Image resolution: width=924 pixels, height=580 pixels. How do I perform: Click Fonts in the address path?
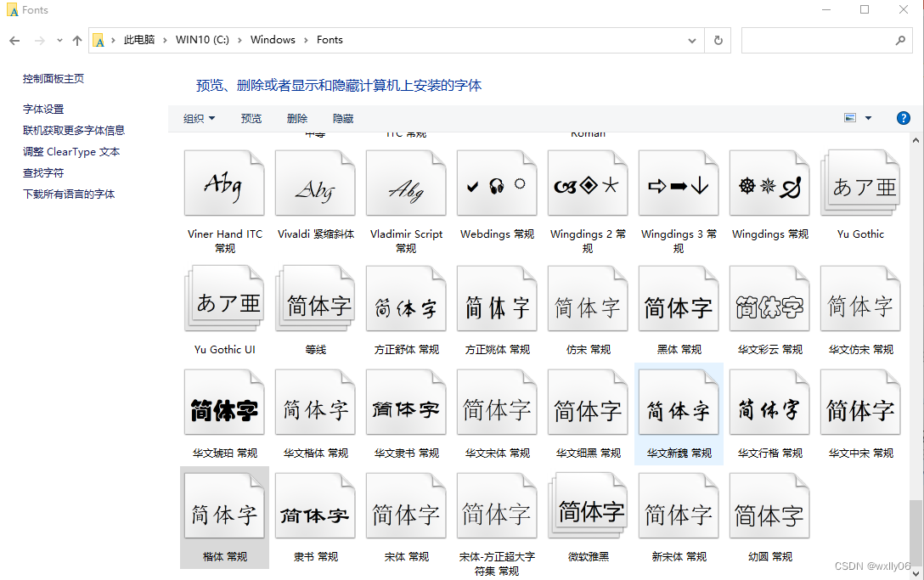tap(330, 40)
